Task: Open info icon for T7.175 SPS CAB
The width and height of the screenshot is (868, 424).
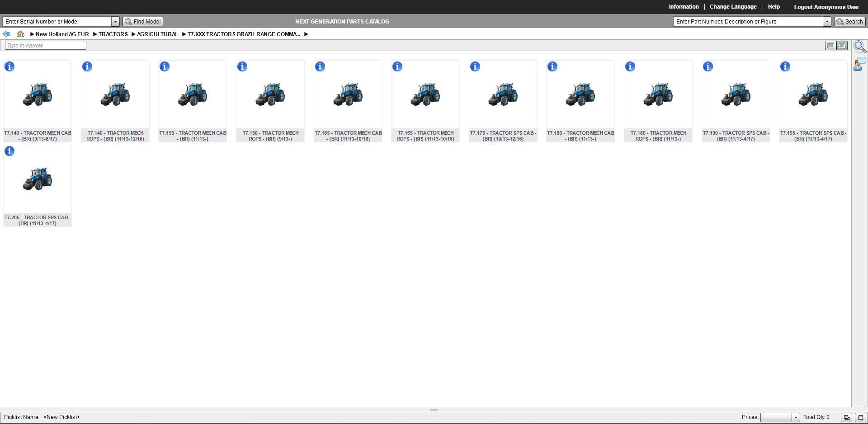Action: click(475, 67)
